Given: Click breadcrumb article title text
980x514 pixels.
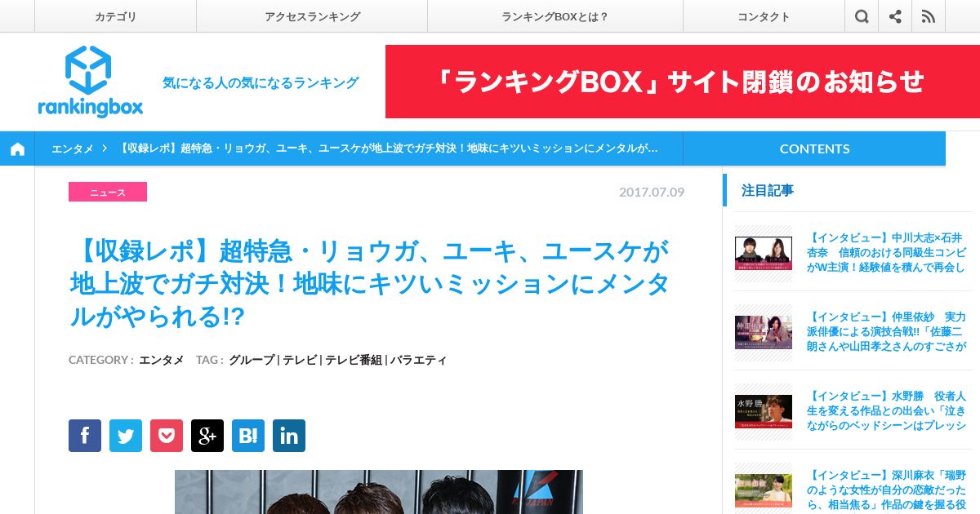Looking at the screenshot, I should tap(388, 148).
